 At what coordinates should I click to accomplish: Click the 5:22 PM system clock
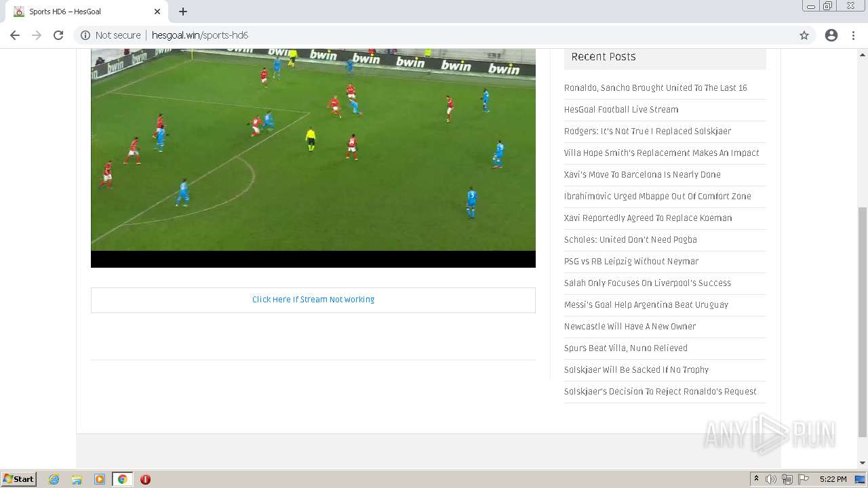pos(833,479)
